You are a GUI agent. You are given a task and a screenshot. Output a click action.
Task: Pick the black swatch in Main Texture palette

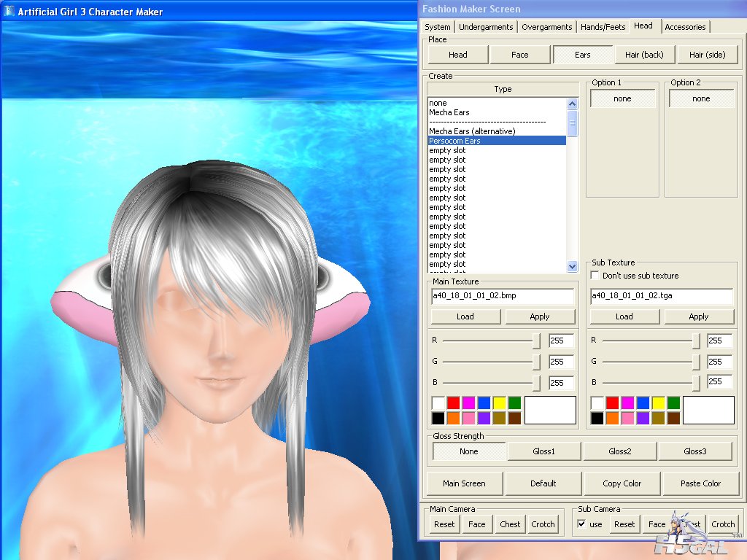[x=438, y=418]
